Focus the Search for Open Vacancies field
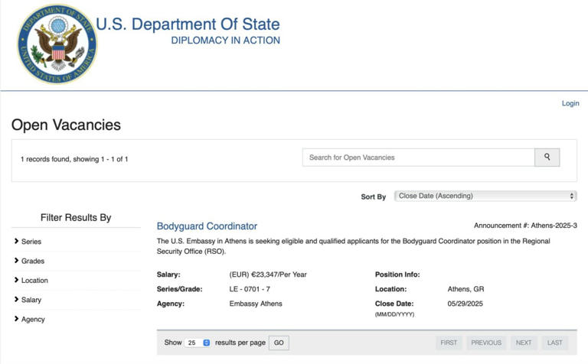The width and height of the screenshot is (588, 364). pyautogui.click(x=418, y=158)
